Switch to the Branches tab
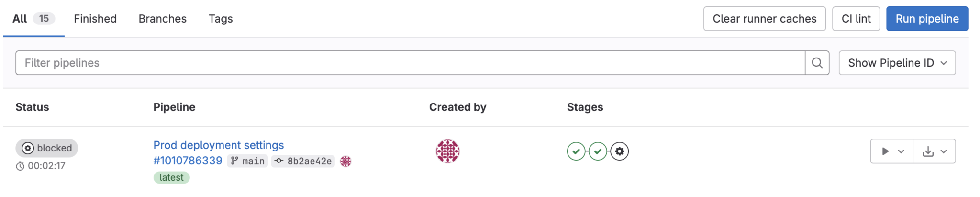 pyautogui.click(x=163, y=19)
